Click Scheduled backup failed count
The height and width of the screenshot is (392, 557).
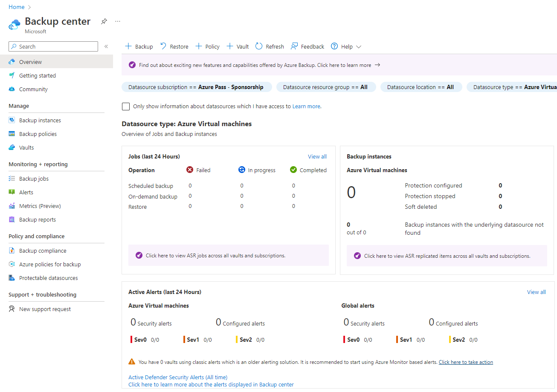[x=190, y=186]
